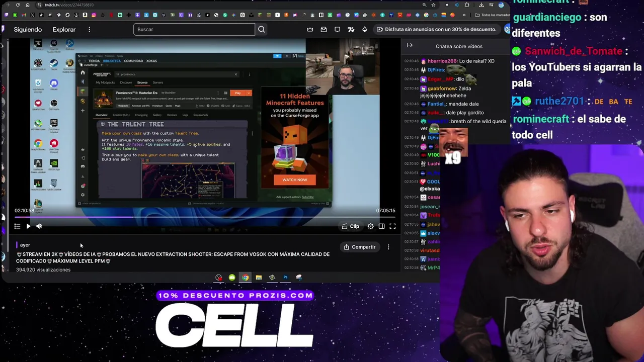Open the Prime loot crown icon
This screenshot has height=362, width=644.
310,29
